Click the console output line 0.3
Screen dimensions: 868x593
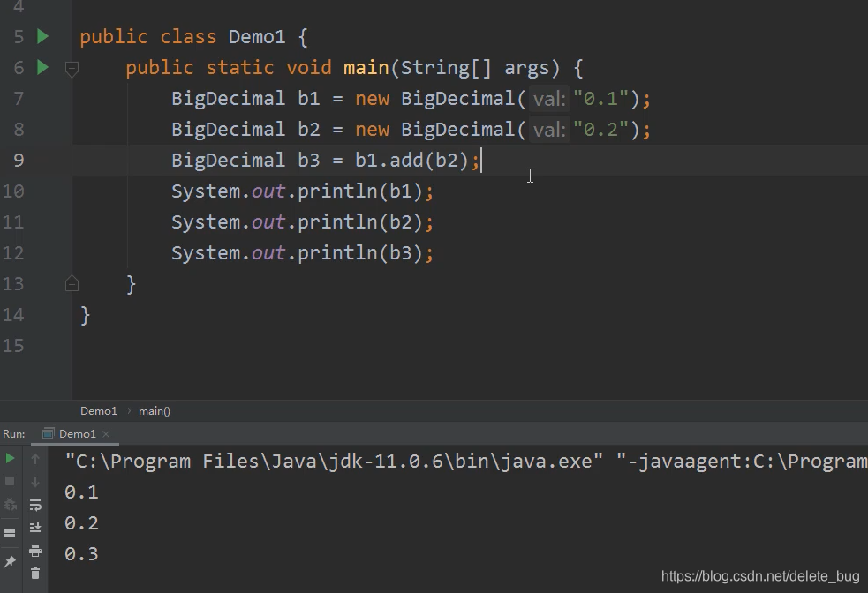pos(81,554)
